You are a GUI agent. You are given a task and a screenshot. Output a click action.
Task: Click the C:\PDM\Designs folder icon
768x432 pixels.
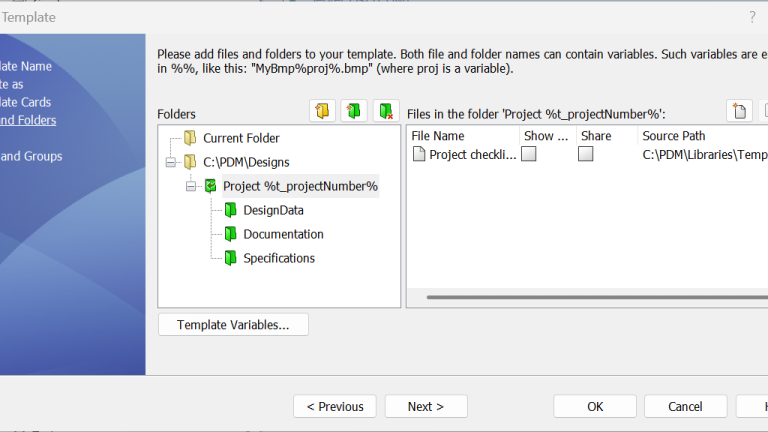(190, 162)
